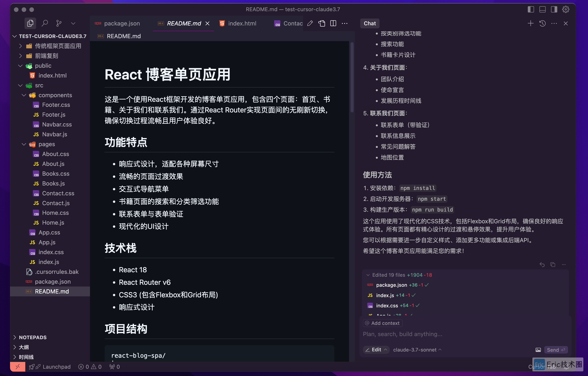
Task: Show more sidebar views chevron
Action: [73, 24]
